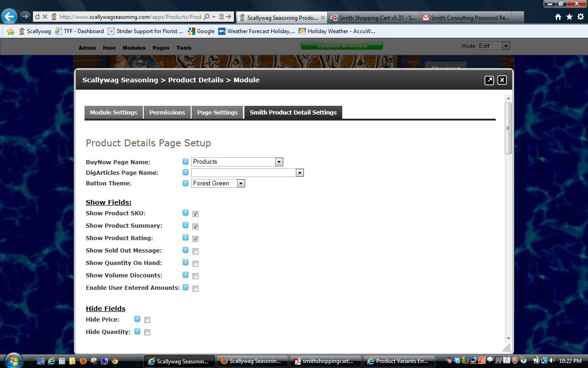Screen dimensions: 588x368
Task: Open DigArticles Page Name dropdown
Action: 248,173
